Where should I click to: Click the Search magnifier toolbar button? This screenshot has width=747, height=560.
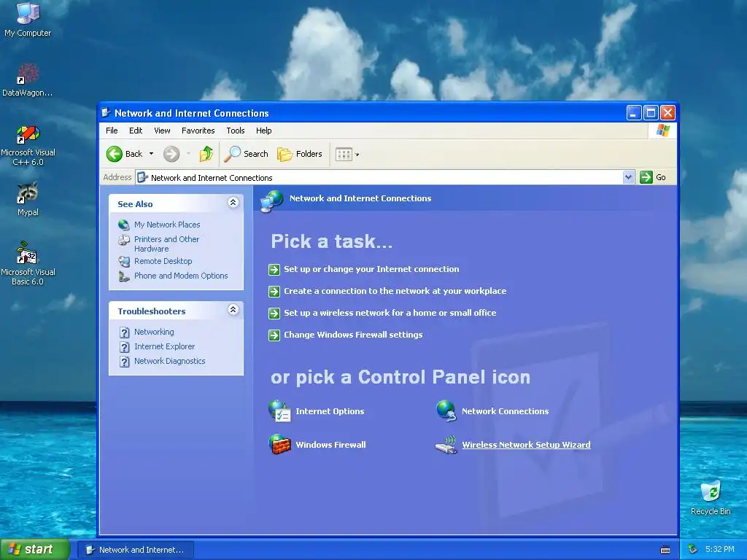click(247, 154)
